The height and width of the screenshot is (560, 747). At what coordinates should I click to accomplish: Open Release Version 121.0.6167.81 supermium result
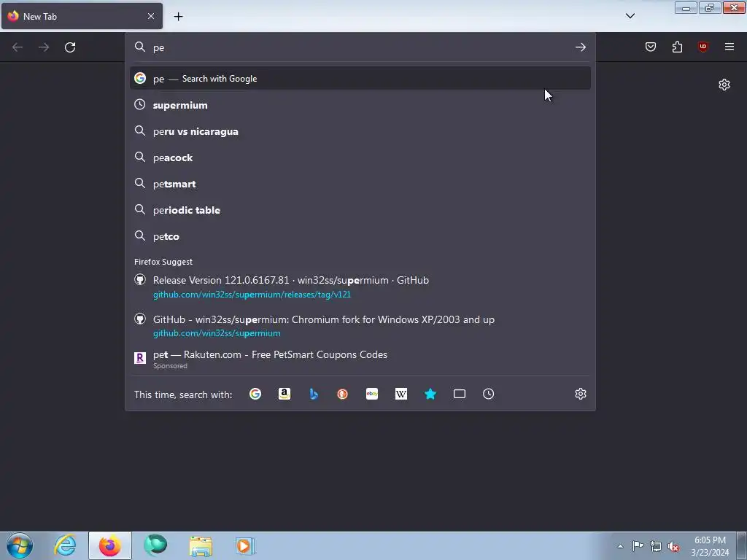coord(360,287)
